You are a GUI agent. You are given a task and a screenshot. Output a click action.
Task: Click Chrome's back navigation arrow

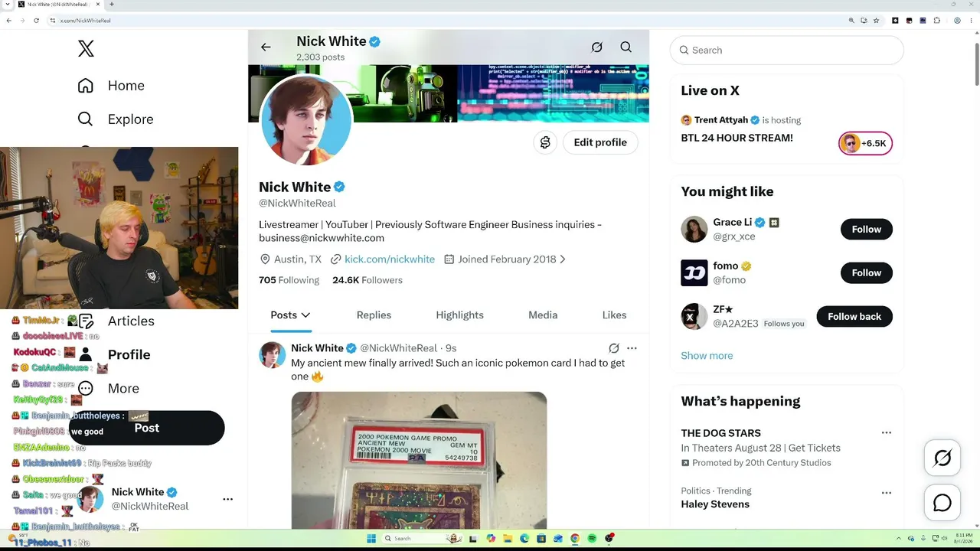point(8,21)
